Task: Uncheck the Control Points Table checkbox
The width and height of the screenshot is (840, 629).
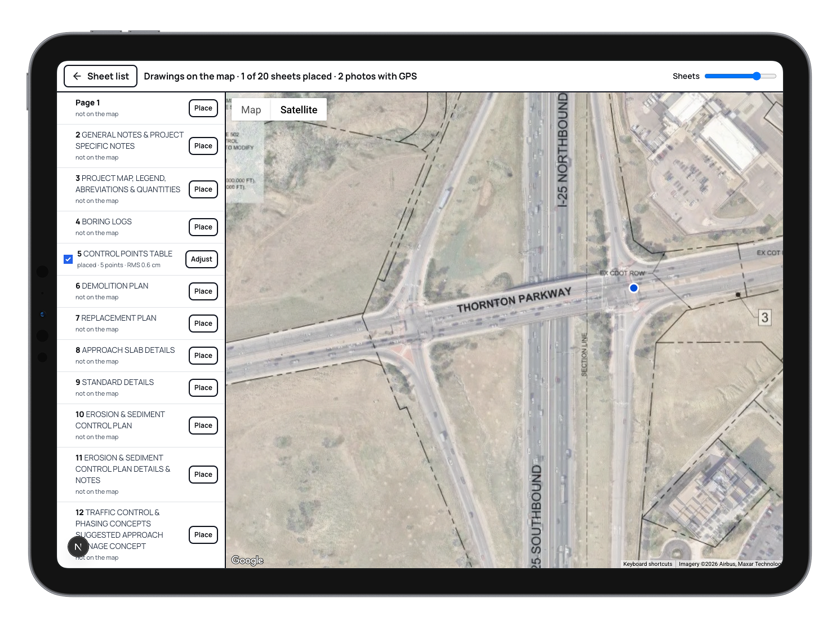Action: 68,259
